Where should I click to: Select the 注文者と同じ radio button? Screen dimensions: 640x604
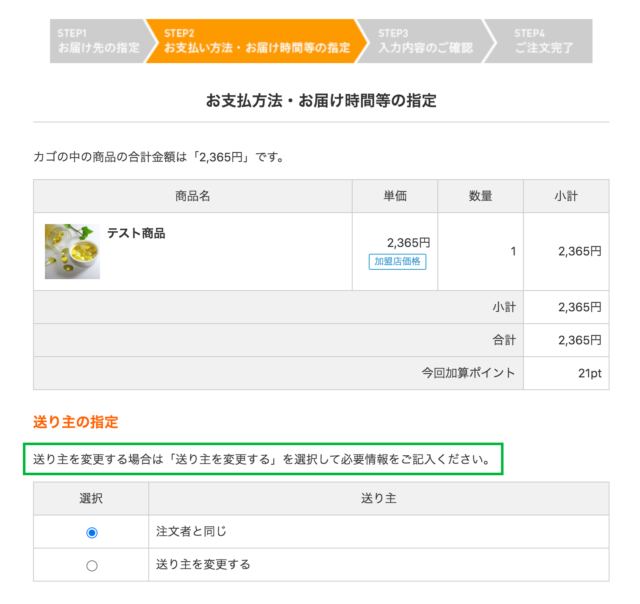point(92,532)
